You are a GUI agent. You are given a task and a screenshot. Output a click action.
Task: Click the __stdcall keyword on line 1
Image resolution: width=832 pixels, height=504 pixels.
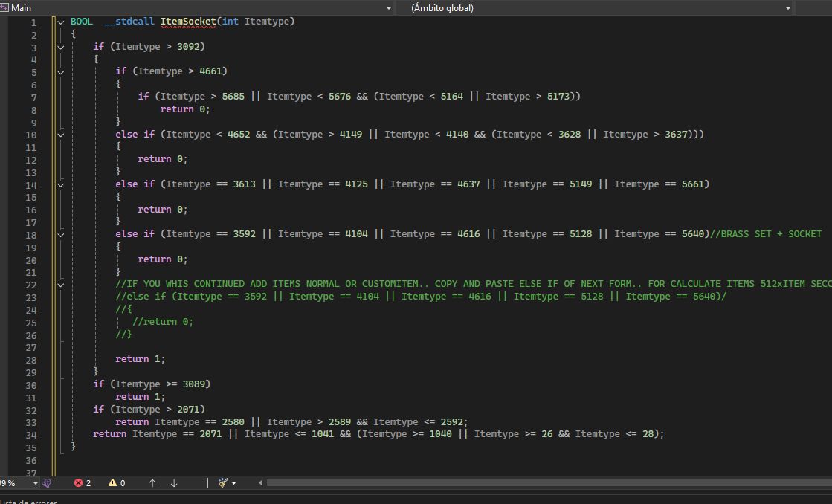click(x=129, y=22)
